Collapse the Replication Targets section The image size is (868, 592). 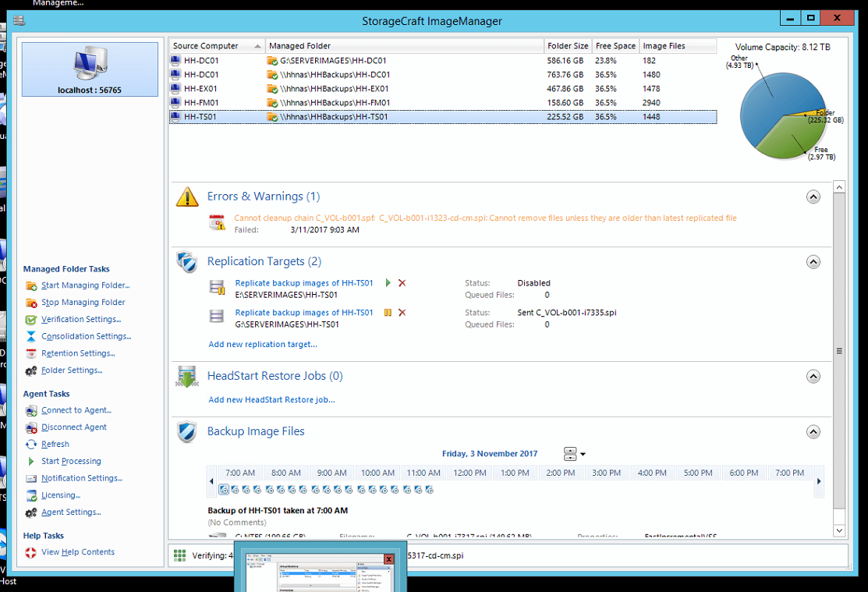[813, 261]
